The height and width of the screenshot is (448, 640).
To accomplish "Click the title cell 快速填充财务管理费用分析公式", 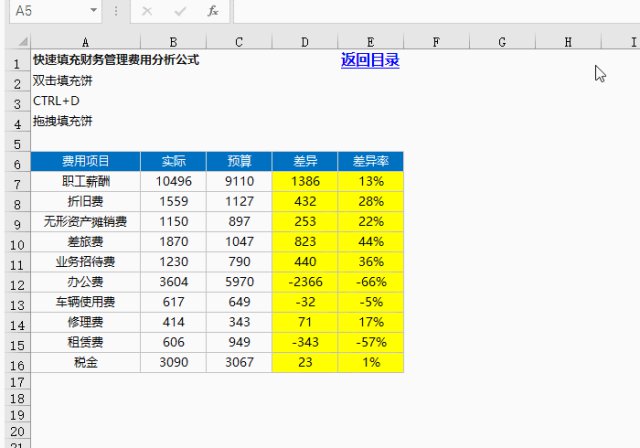I will [116, 60].
